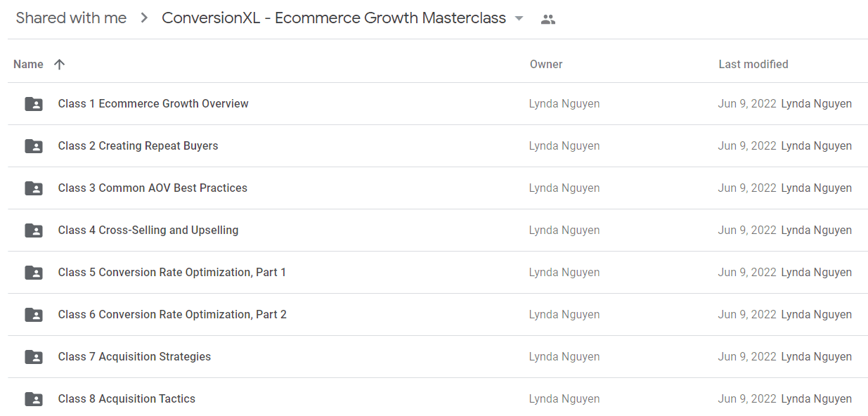Image resolution: width=868 pixels, height=416 pixels.
Task: Click Jun 9, 2022 date in Class 2 row
Action: click(x=747, y=146)
